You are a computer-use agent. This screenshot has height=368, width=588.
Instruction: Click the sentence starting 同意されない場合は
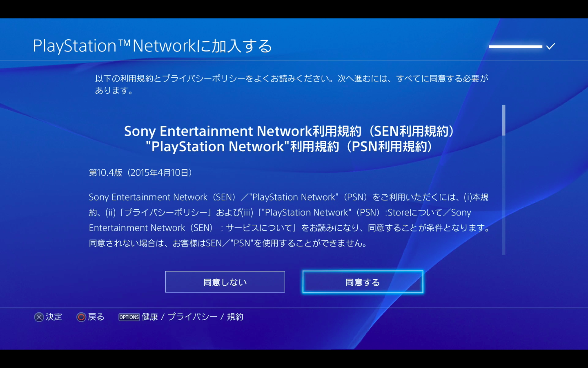pyautogui.click(x=228, y=243)
